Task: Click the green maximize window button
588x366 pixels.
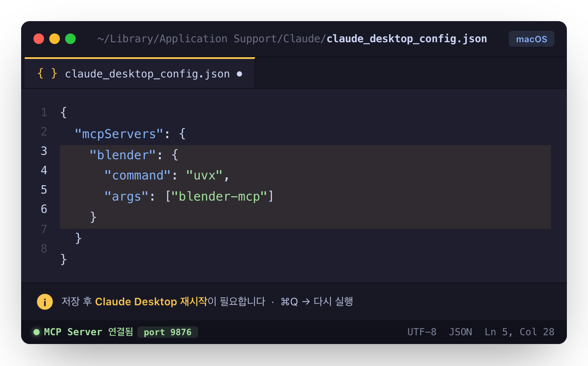Action: [70, 39]
